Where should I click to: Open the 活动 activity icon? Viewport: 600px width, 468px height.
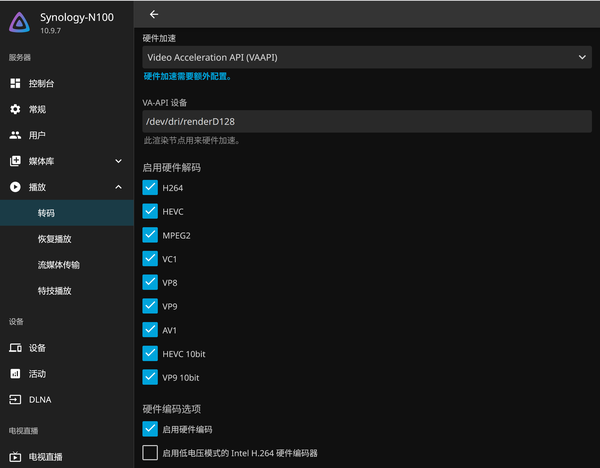[x=15, y=373]
